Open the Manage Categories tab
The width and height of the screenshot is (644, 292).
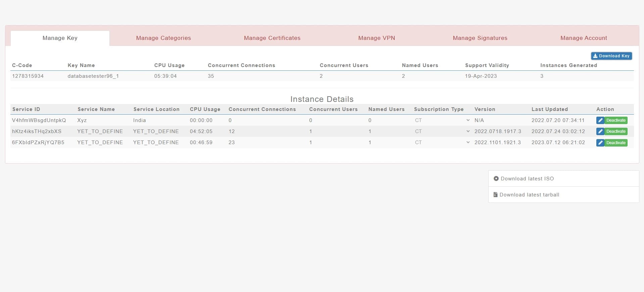coord(163,38)
